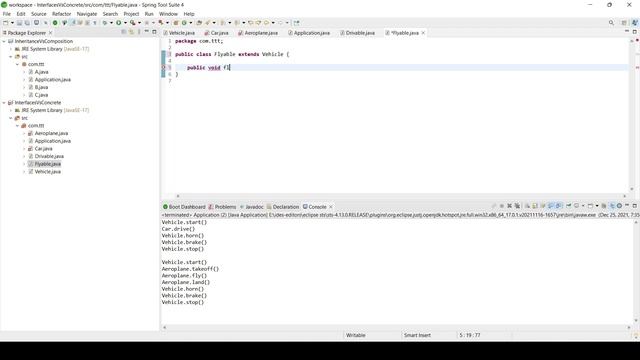This screenshot has height=360, width=640.
Task: Select Vehicle.java in Package Explorer
Action: tap(47, 172)
